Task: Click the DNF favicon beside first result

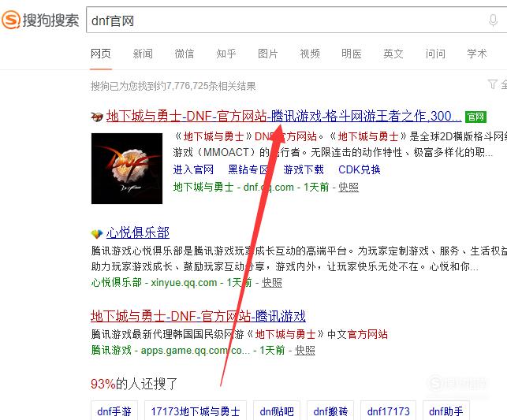Action: click(97, 117)
